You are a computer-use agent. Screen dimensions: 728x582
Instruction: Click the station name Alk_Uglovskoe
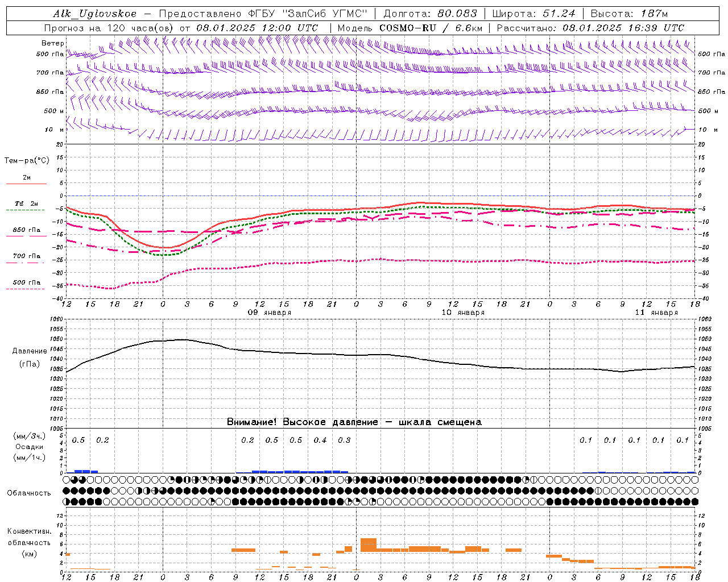[x=94, y=14]
